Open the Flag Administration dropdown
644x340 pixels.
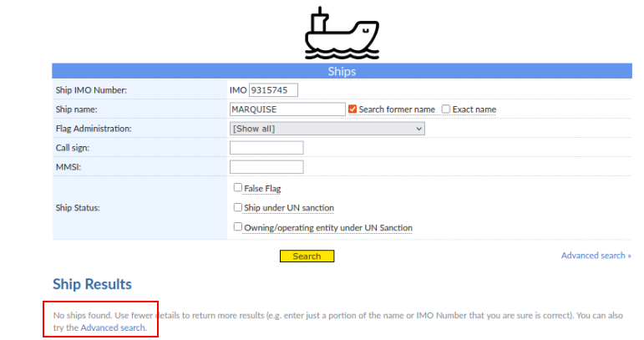tap(327, 129)
